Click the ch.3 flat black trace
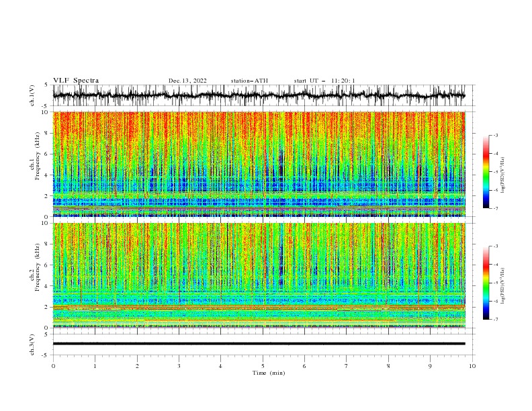The image size is (532, 411). 259,344
